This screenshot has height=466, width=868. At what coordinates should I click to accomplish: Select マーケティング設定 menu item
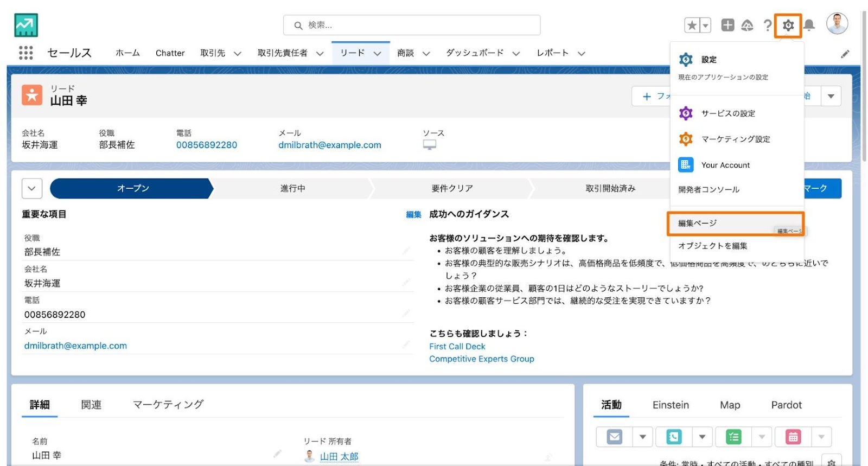737,139
